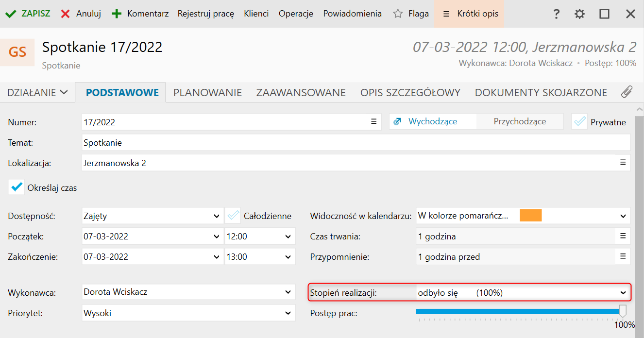Open help via the question mark icon
This screenshot has width=644, height=338.
[557, 14]
